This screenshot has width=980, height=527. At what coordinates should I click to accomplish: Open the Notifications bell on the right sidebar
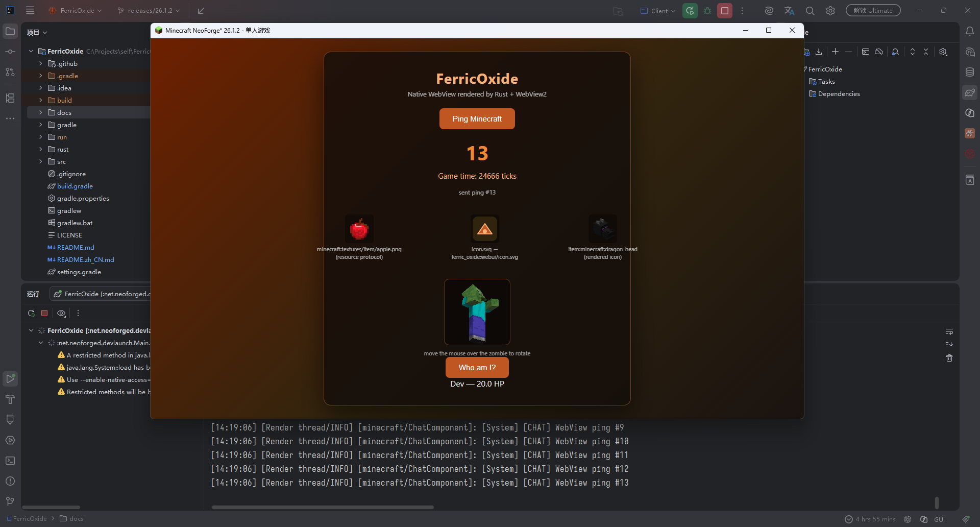coord(970,32)
